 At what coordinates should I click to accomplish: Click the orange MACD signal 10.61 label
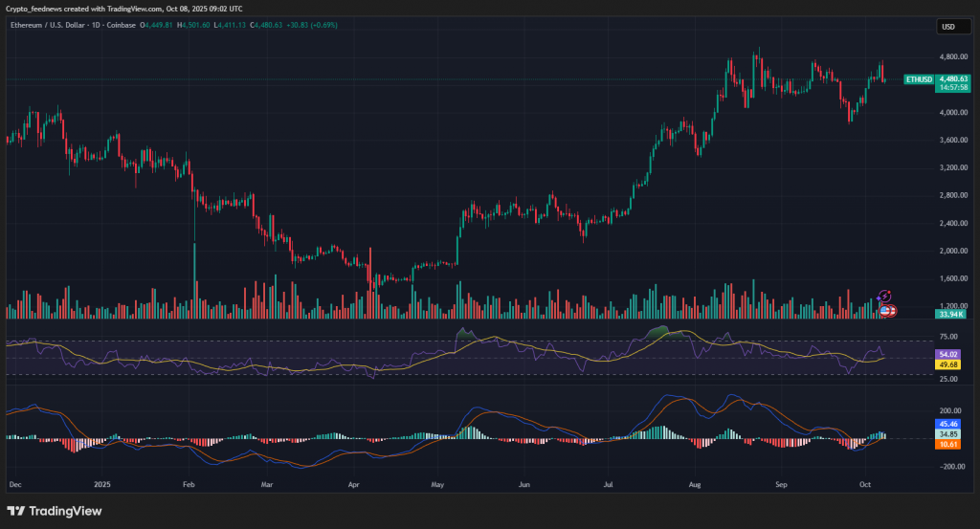949,444
